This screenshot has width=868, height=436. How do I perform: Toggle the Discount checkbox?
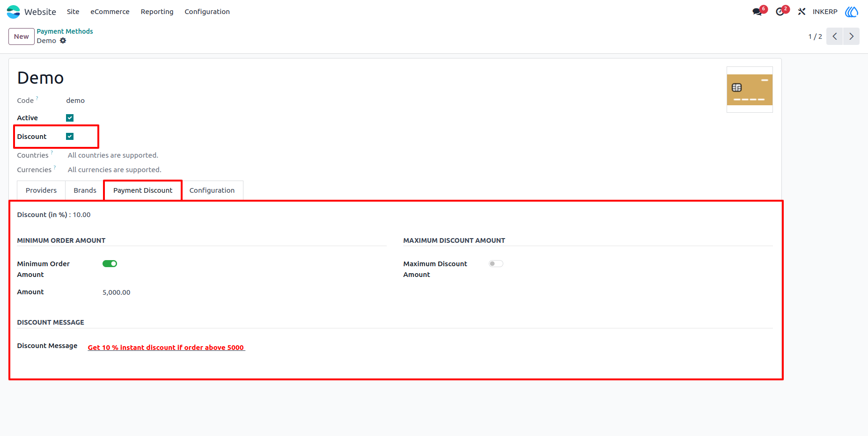tap(70, 137)
